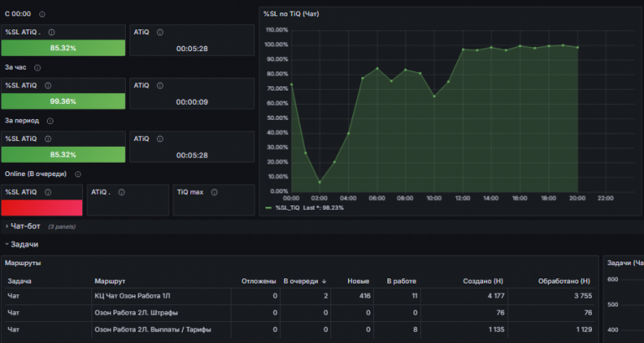The height and width of the screenshot is (343, 644).
Task: Click the Новые cell value 416
Action: [365, 296]
